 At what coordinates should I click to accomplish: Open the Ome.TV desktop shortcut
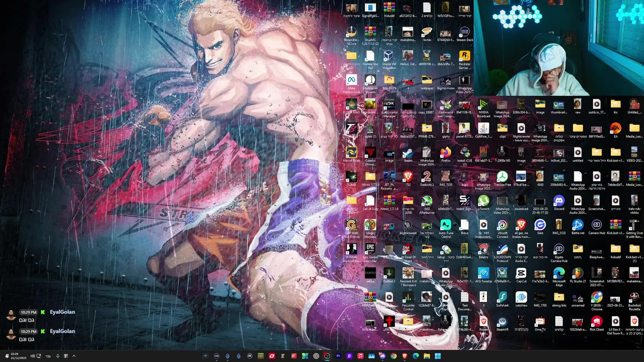[540, 323]
